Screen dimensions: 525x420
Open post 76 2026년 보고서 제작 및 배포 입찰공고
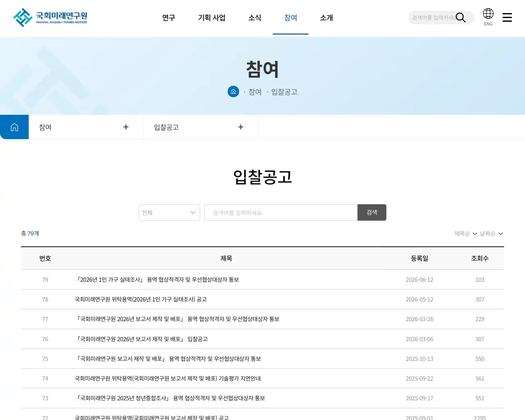click(142, 339)
